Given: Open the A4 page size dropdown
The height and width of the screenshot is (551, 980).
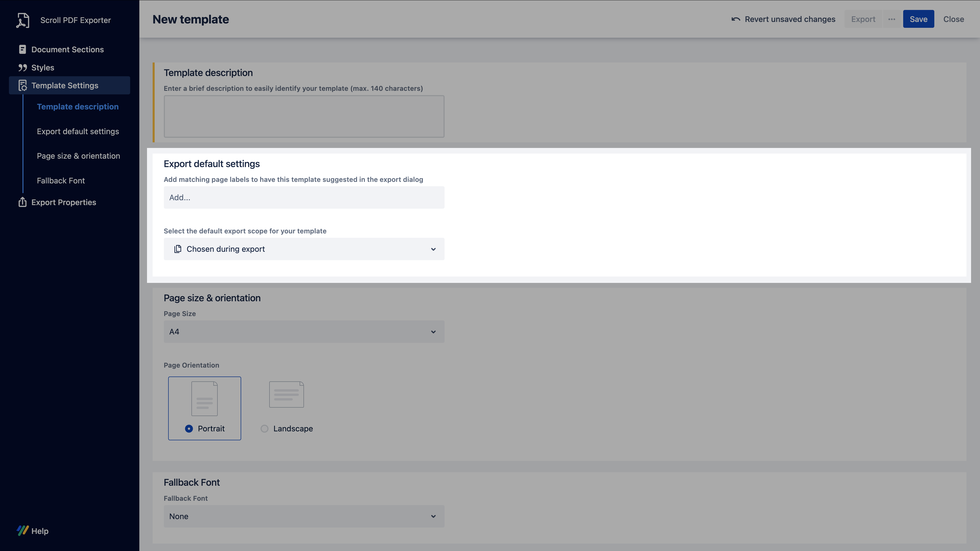Looking at the screenshot, I should point(304,332).
